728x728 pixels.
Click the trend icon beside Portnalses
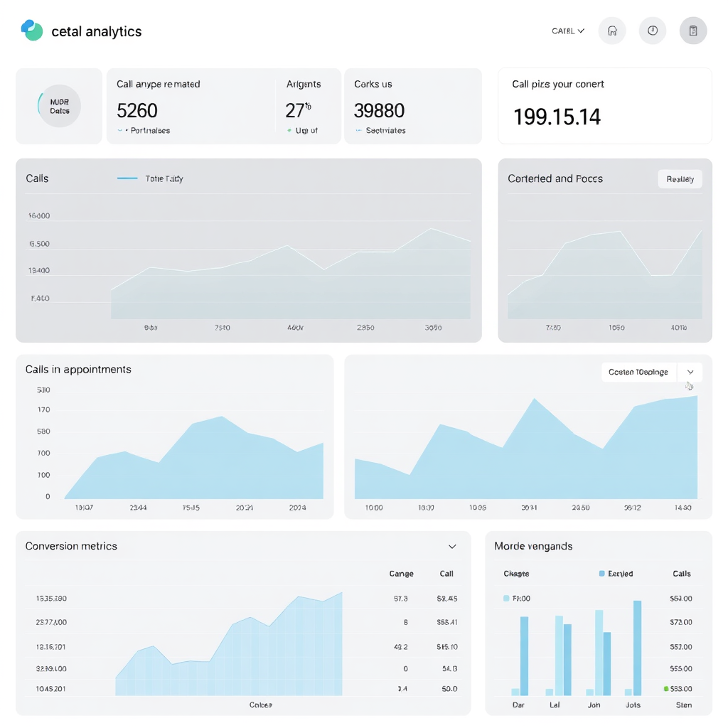click(x=120, y=131)
